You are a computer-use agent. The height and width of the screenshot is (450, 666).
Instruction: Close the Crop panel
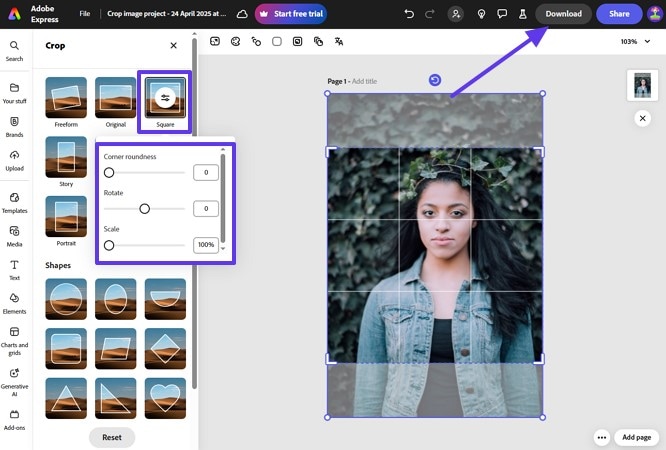[x=173, y=45]
